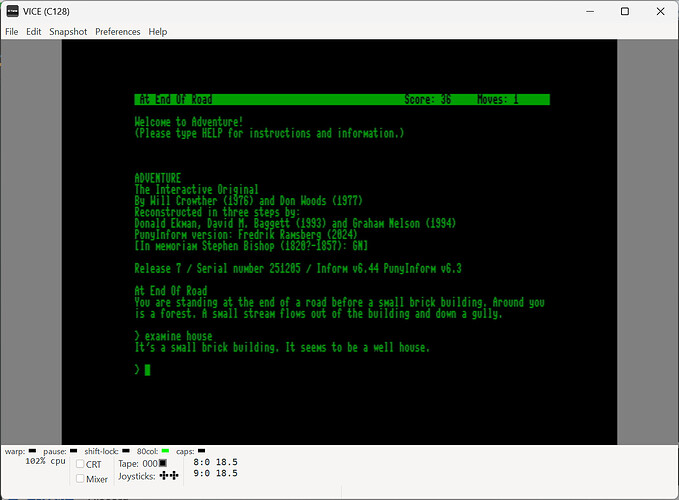Click drive 9:0 track status
This screenshot has height=500, width=679.
[214, 473]
